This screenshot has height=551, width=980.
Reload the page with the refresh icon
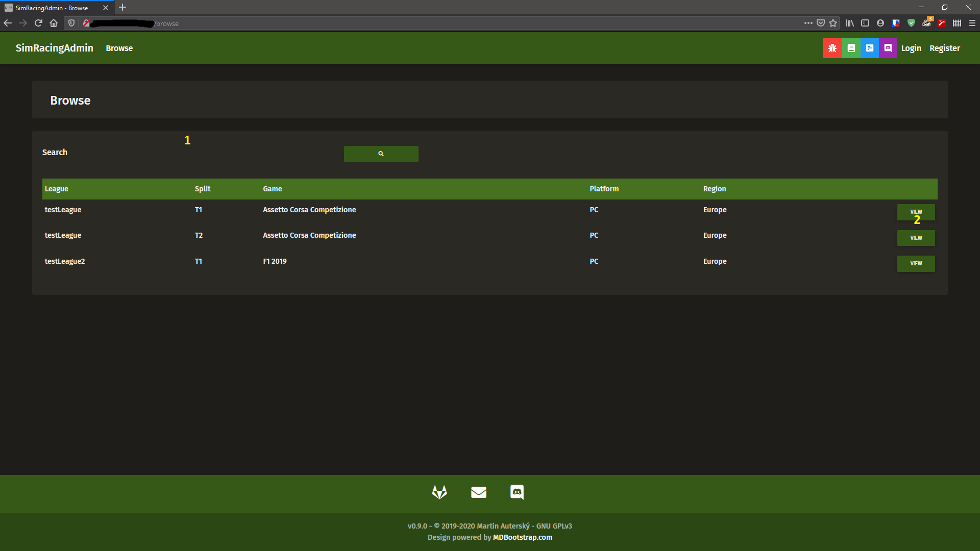(38, 23)
